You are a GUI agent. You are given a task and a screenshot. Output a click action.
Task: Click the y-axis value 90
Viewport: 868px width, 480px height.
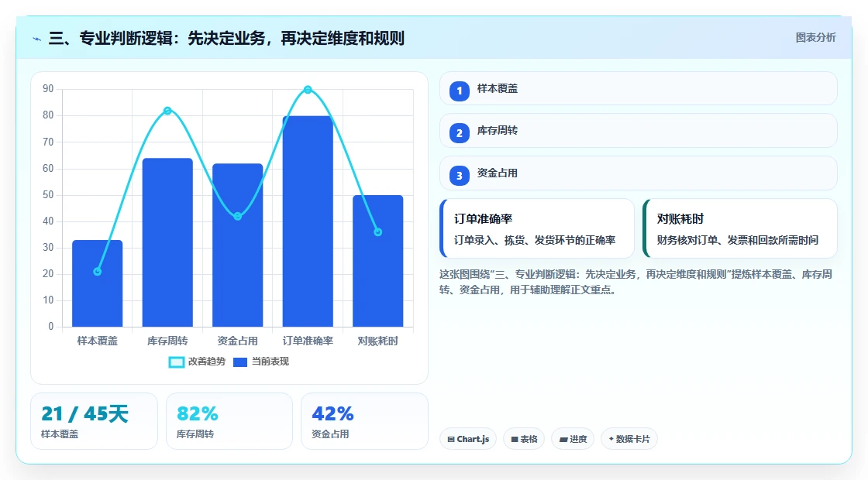pos(48,89)
